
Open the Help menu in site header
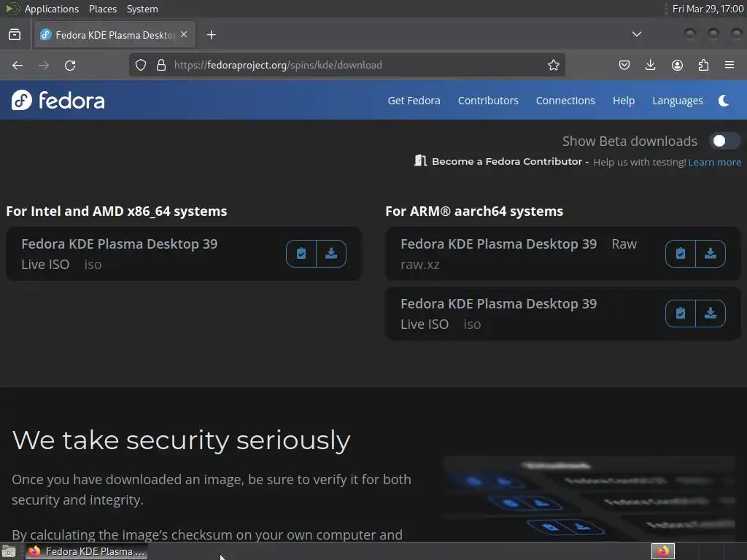coord(624,101)
